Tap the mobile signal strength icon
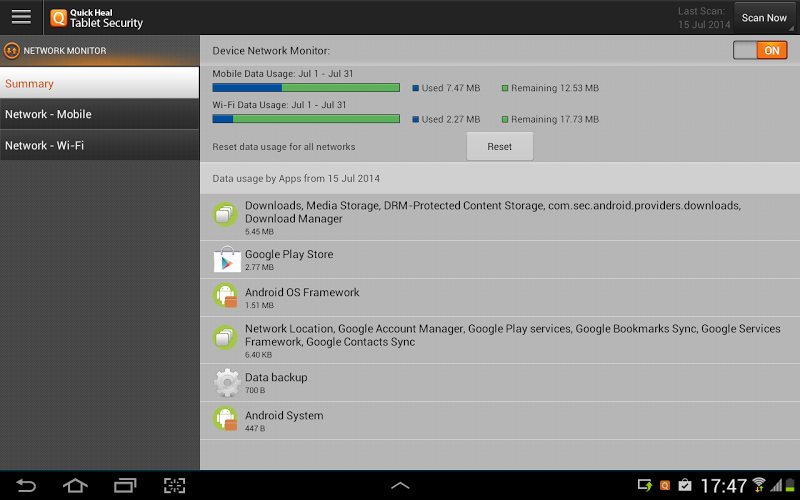The height and width of the screenshot is (500, 800). click(x=776, y=485)
